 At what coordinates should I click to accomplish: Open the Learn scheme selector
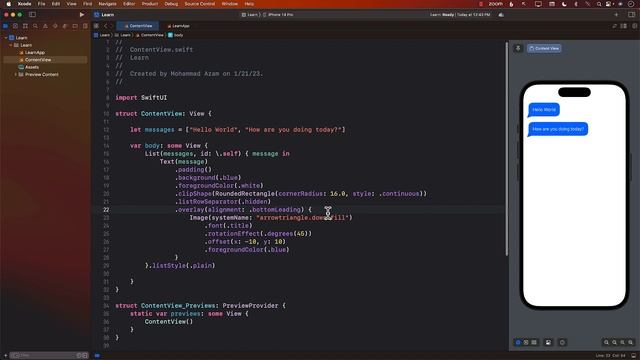250,15
